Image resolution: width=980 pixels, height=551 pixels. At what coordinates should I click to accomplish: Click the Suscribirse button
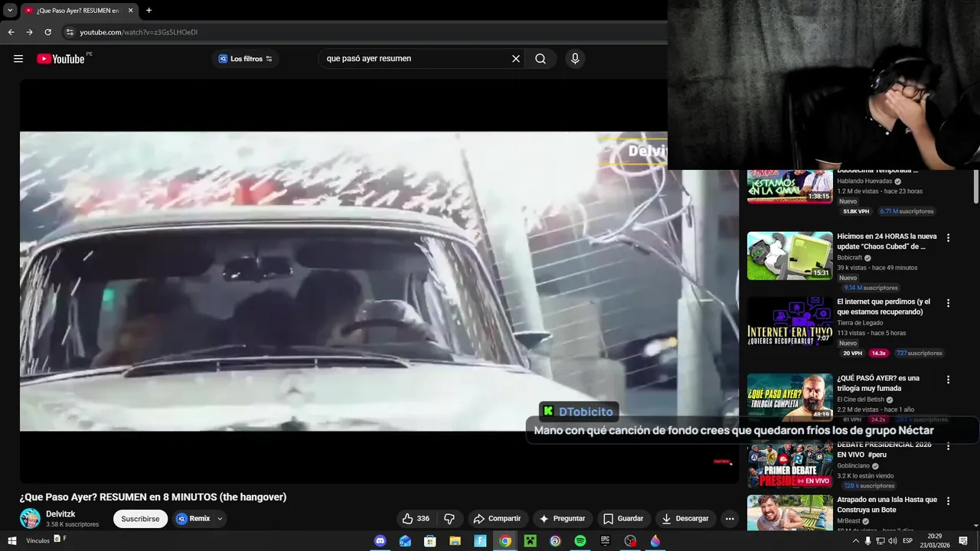click(140, 519)
